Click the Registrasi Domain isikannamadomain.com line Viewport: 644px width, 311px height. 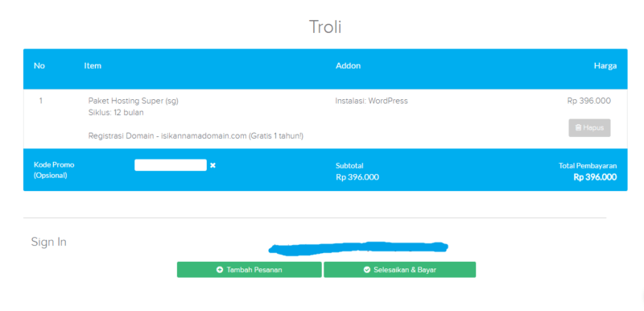196,136
